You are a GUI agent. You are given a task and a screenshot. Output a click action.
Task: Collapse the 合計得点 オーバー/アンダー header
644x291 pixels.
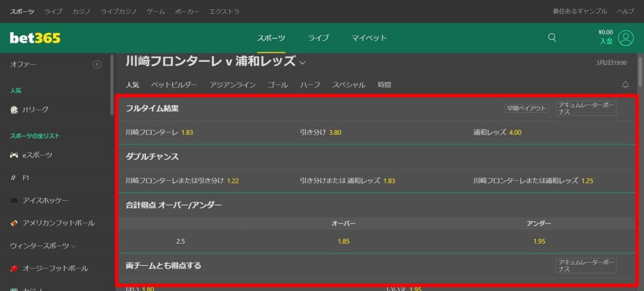[377, 205]
